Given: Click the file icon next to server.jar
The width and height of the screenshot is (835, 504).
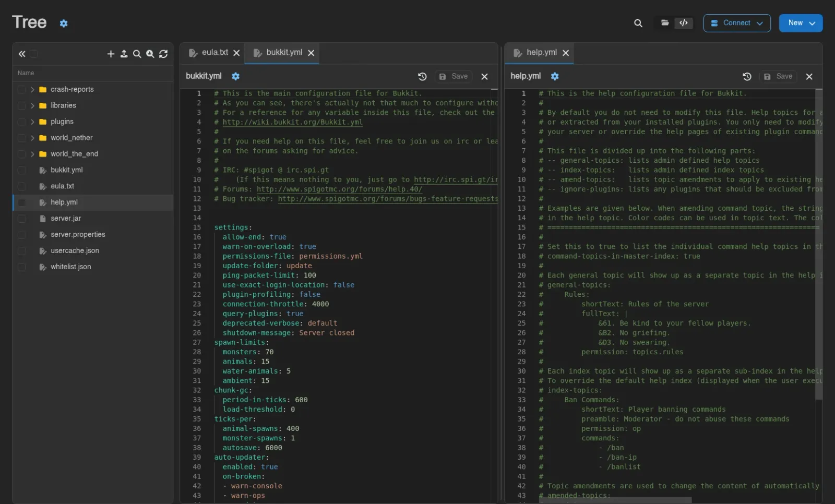Looking at the screenshot, I should click(x=43, y=219).
